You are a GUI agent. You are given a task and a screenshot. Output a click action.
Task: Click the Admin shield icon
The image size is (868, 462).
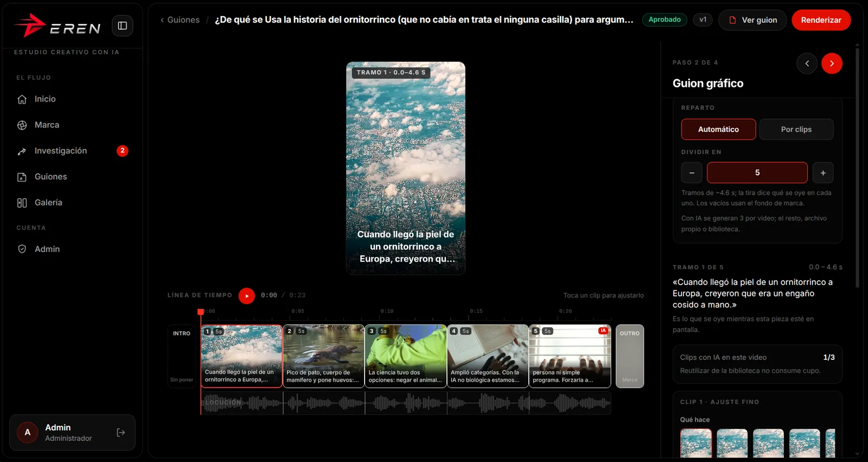coord(22,249)
